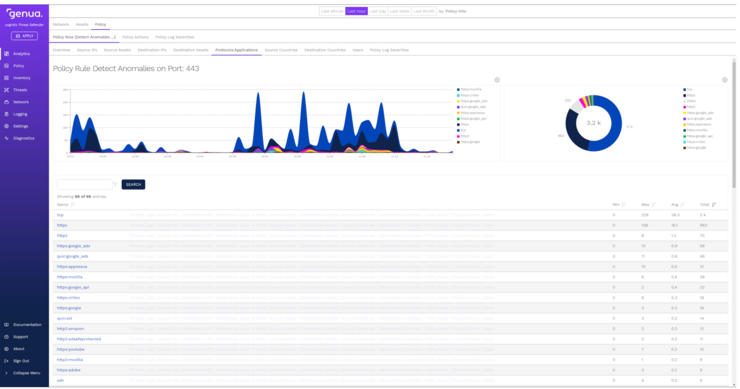Image resolution: width=740 pixels, height=389 pixels.
Task: Open the quic:google_ads entry link
Action: point(72,256)
